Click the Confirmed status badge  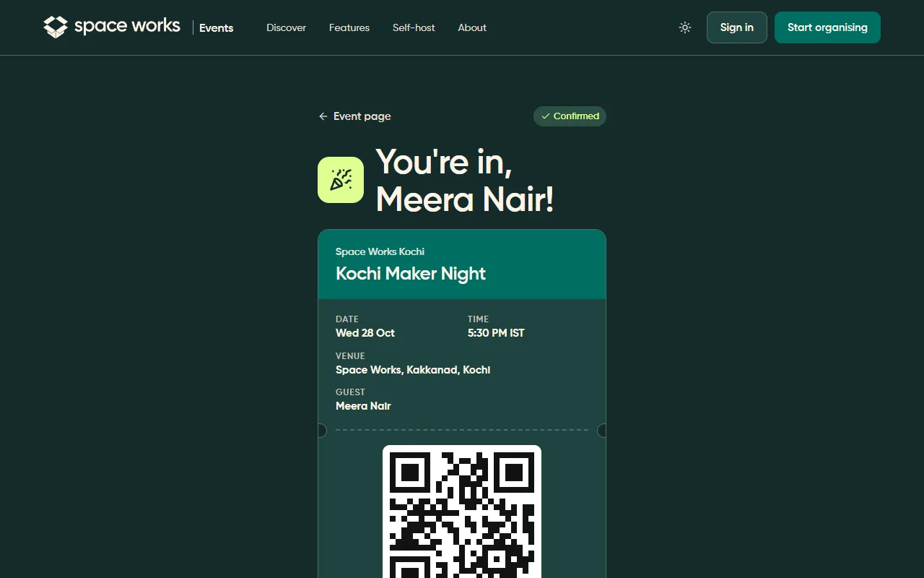click(x=570, y=116)
